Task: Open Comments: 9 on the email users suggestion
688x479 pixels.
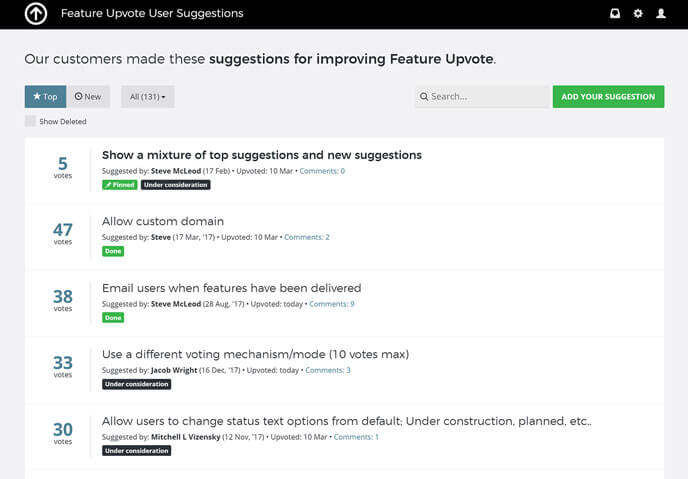Action: [x=331, y=304]
